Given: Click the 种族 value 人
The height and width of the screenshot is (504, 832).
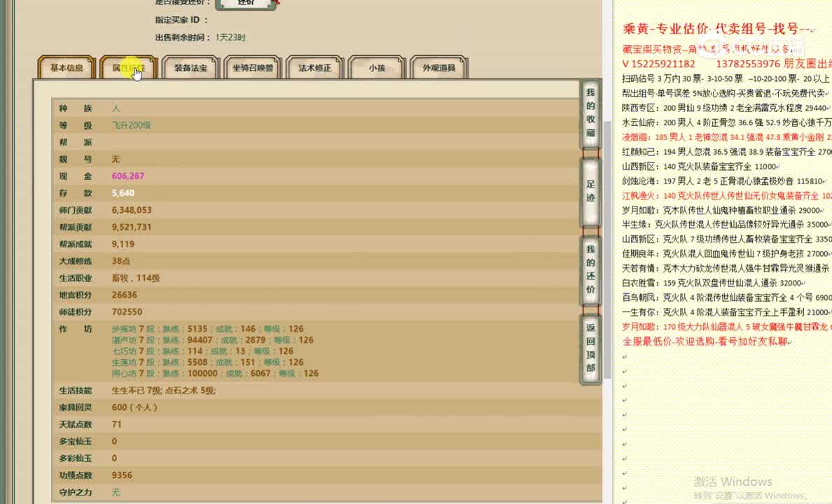Looking at the screenshot, I should (116, 108).
